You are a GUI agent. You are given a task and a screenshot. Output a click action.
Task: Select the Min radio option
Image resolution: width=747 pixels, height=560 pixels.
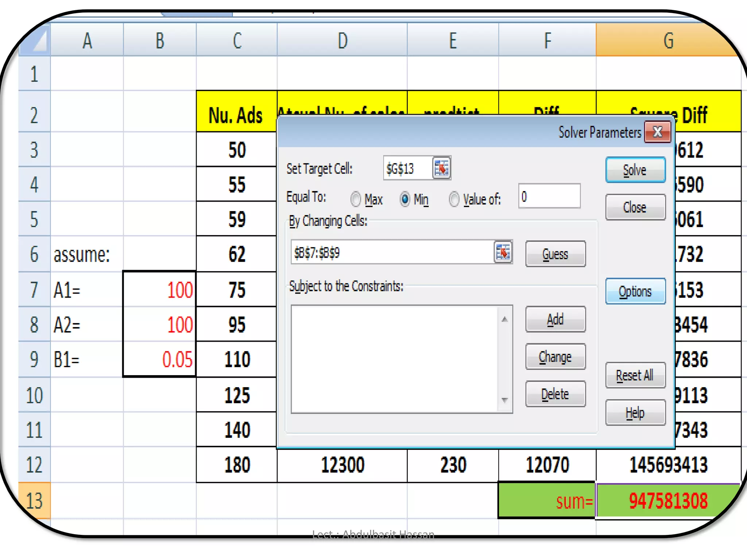coord(405,199)
